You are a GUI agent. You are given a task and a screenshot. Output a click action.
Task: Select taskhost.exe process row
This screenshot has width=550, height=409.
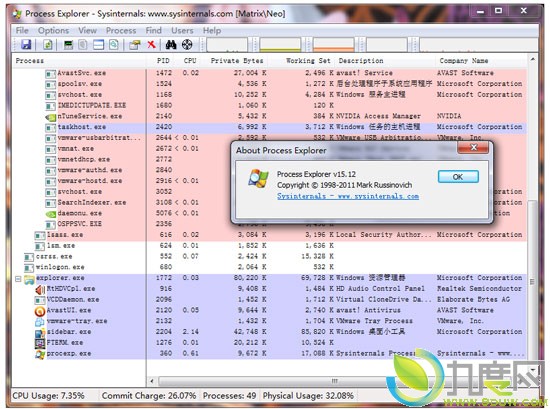(x=269, y=127)
